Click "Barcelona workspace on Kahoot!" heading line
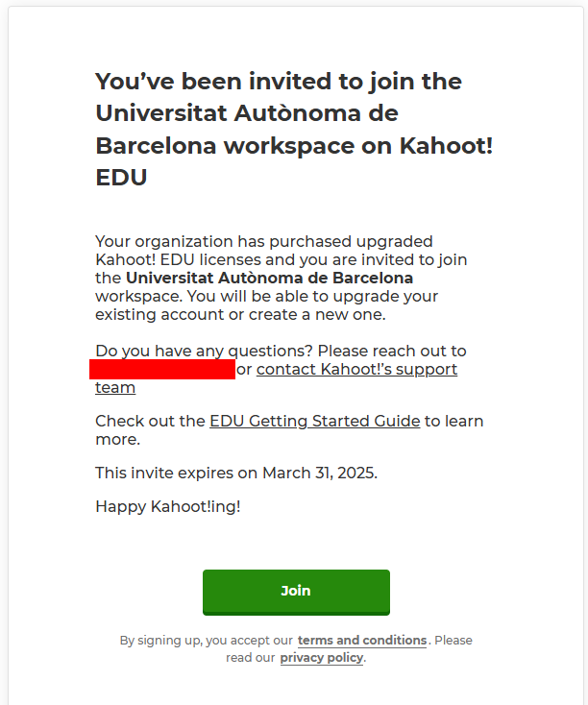The image size is (588, 705). click(x=294, y=146)
